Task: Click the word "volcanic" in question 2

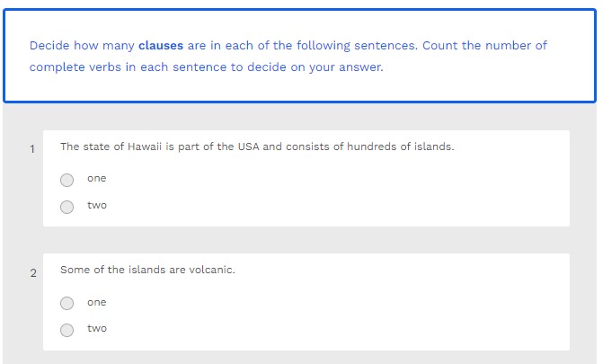Action: tap(211, 270)
